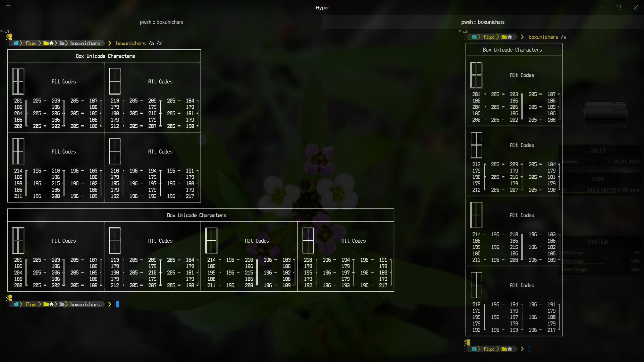The image size is (644, 362).
Task: Focus the hollow cursor in the right pane's prompt
Action: tap(530, 349)
